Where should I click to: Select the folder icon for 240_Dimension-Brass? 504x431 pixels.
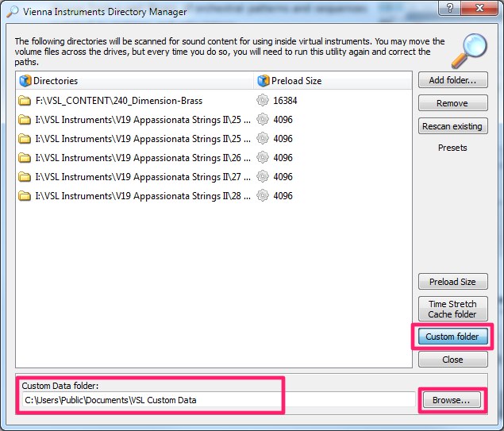coord(24,101)
